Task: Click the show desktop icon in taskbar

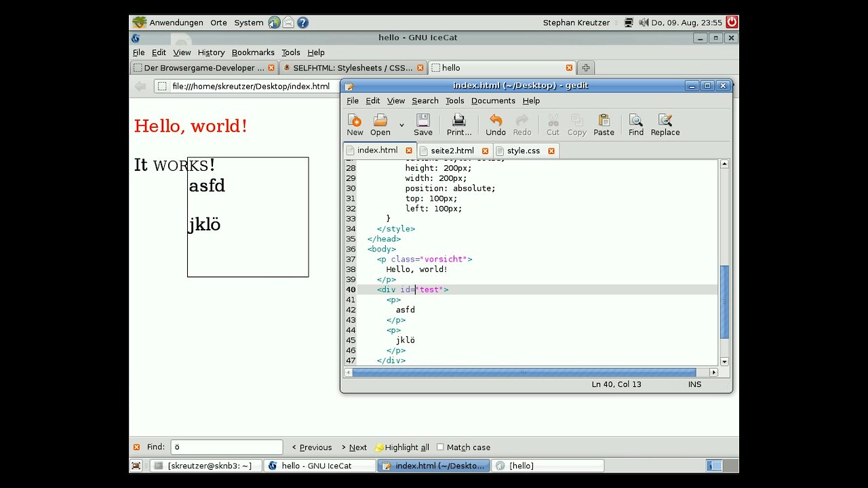Action: click(x=136, y=466)
